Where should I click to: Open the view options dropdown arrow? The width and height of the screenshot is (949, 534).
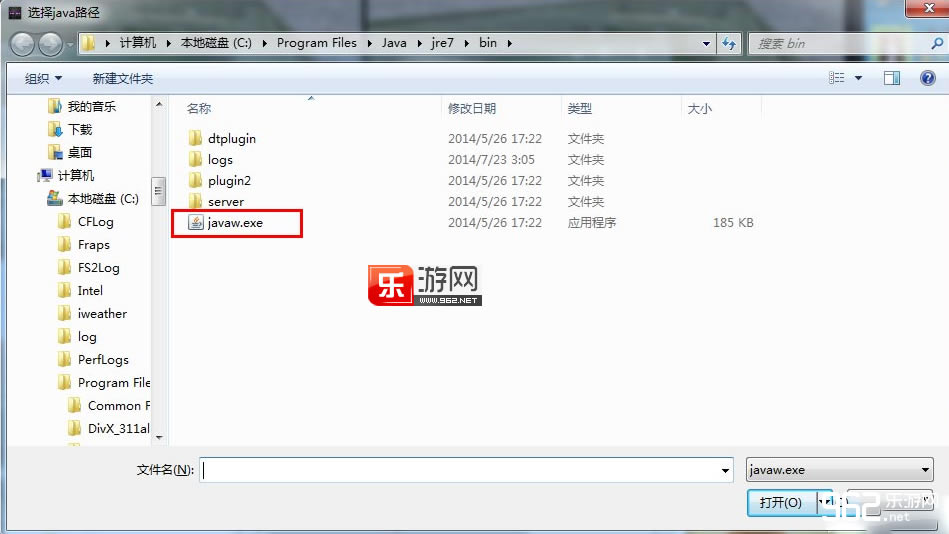pyautogui.click(x=858, y=78)
